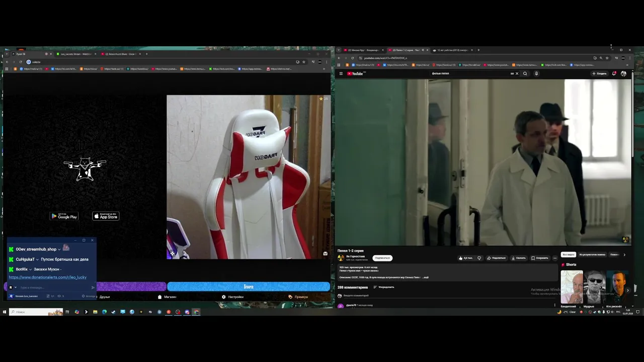Switch to Leo_Lacoste Stream browser tab

[75, 54]
